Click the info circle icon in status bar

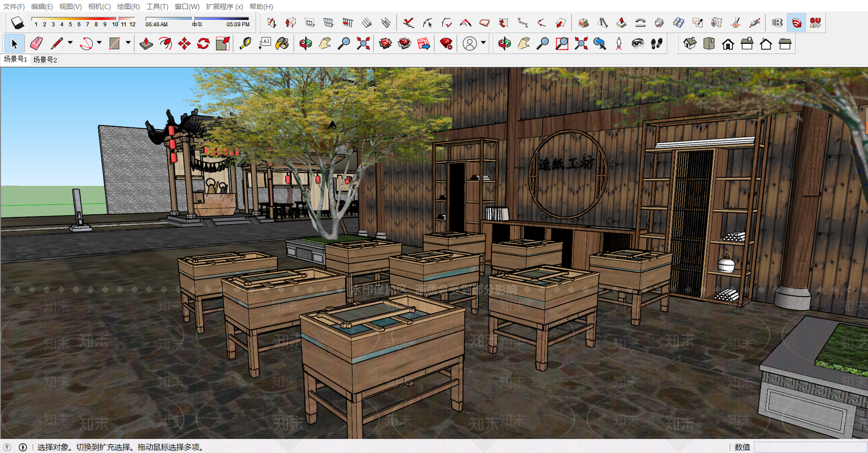23,447
